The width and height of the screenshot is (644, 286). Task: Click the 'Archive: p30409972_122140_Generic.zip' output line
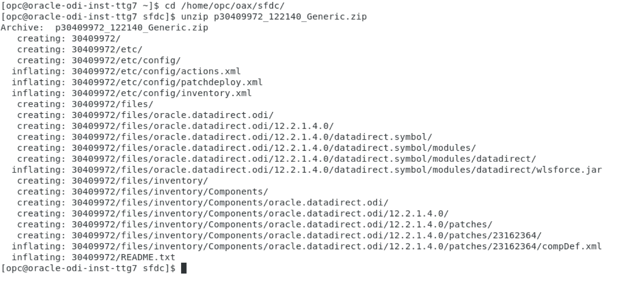pos(104,27)
